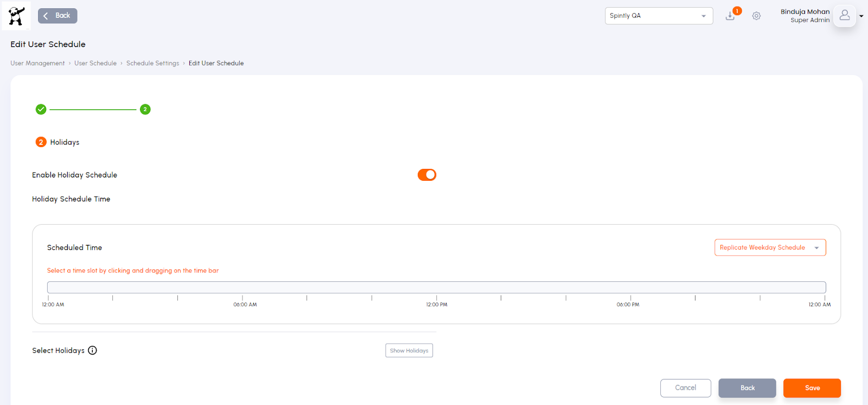868x405 pixels.
Task: Save the holiday schedule
Action: (x=812, y=388)
